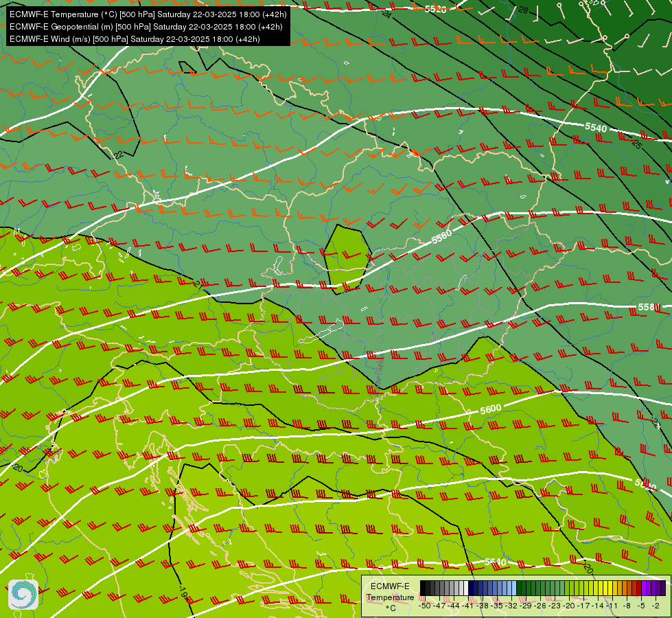This screenshot has width=672, height=618.
Task: Click the '28' isotherm label at the top
Action: [523, 10]
